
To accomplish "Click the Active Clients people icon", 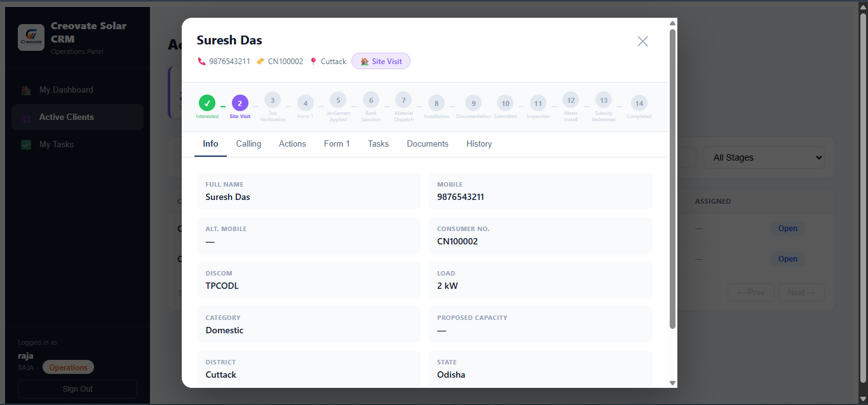I will [x=26, y=117].
